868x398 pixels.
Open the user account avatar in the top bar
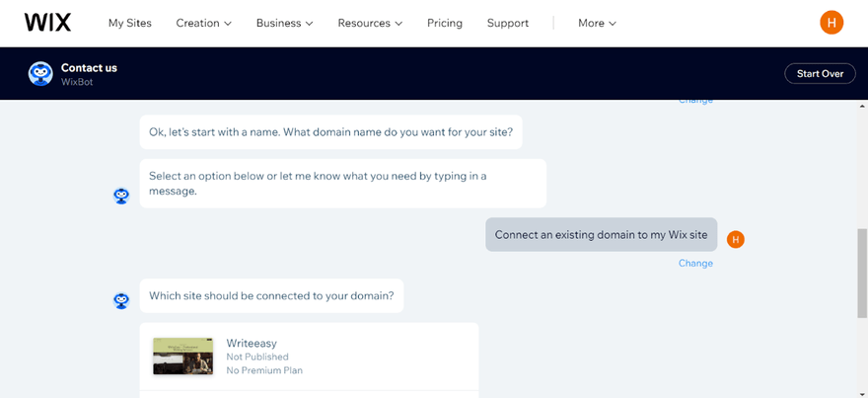832,23
